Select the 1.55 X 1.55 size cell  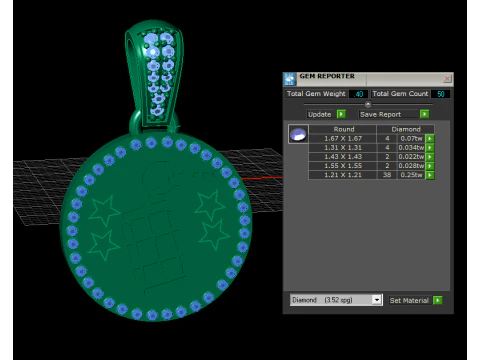(343, 166)
